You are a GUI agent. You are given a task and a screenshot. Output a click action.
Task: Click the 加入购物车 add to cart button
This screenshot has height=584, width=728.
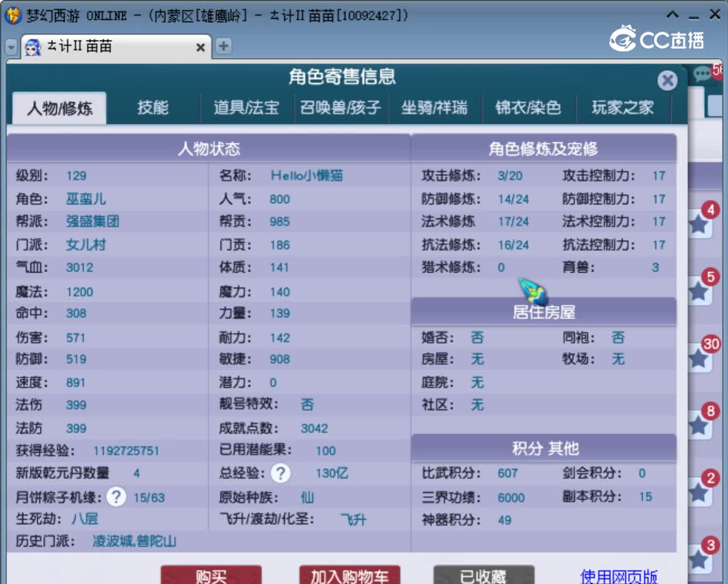coord(349,577)
